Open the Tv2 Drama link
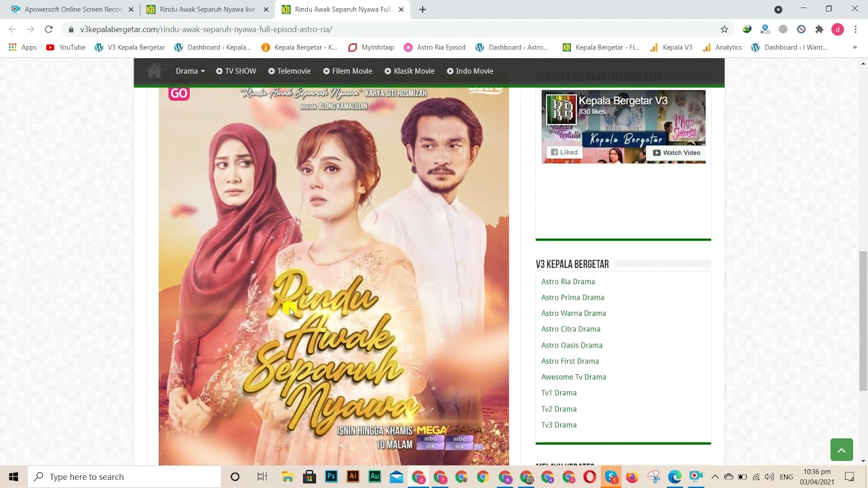The image size is (868, 488). (559, 409)
